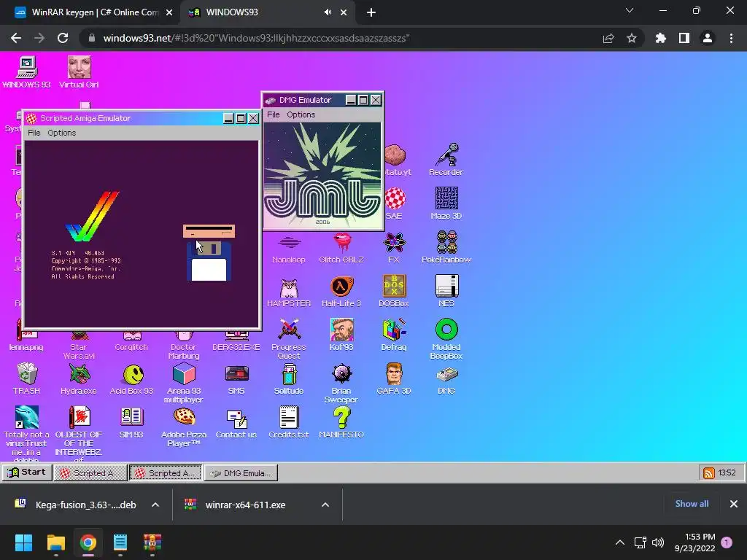The image size is (747, 560).
Task: Open the Extensions puzzle icon
Action: click(x=660, y=38)
